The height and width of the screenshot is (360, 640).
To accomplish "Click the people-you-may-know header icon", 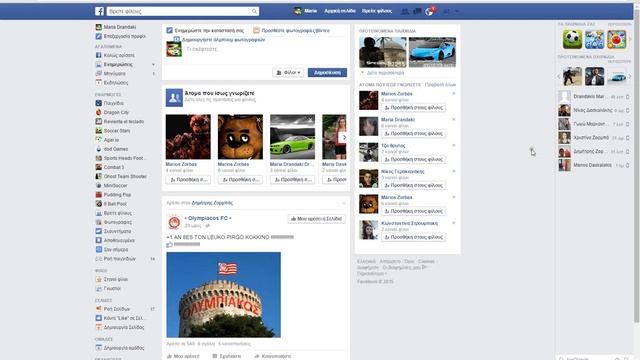I will [174, 98].
